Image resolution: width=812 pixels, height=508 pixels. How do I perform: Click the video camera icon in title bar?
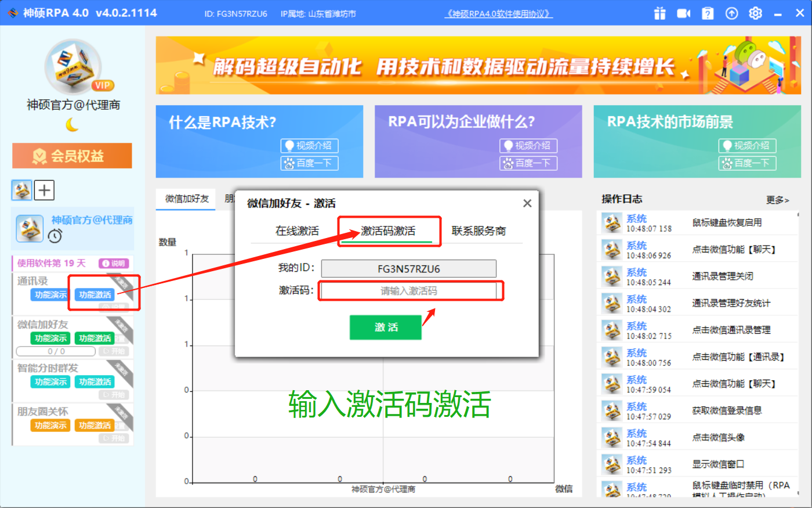[x=684, y=13]
